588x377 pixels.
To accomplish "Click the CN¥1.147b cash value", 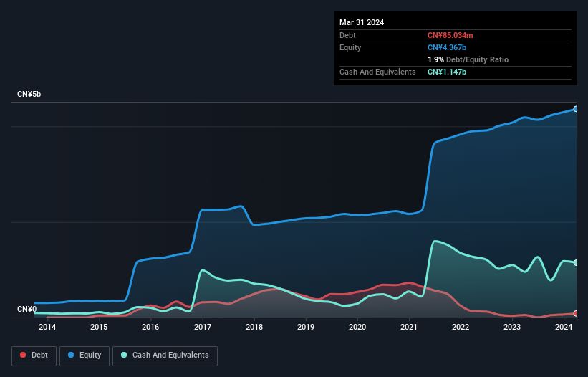I will [x=447, y=72].
